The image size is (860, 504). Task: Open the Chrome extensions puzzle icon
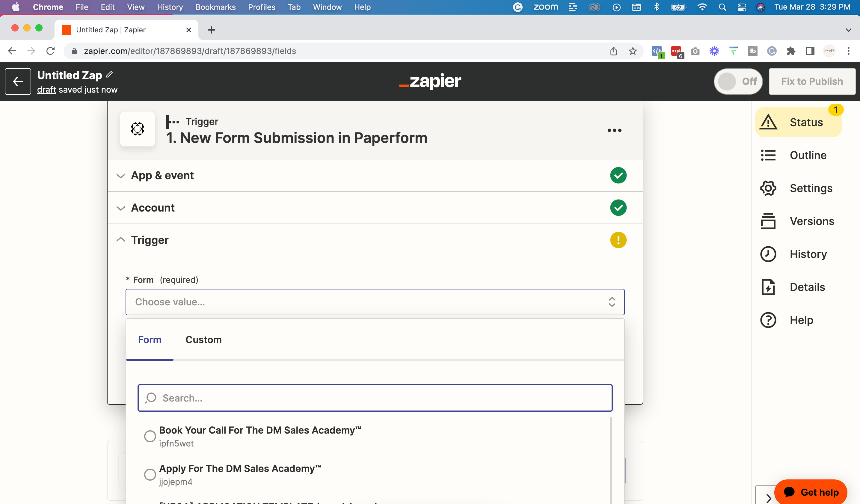(791, 51)
